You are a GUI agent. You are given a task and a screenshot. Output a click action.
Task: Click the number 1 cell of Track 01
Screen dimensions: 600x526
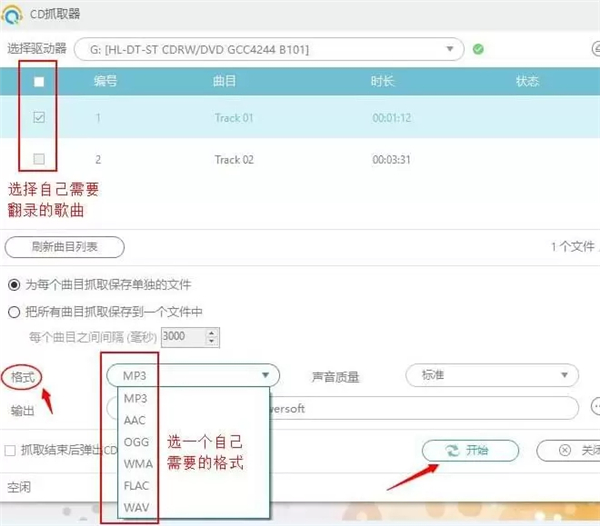(98, 118)
